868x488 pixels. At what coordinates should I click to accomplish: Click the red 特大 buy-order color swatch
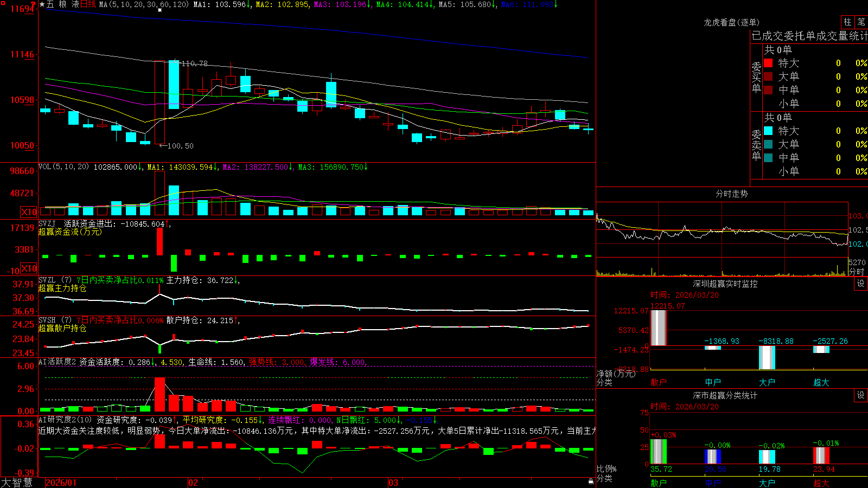pos(768,63)
